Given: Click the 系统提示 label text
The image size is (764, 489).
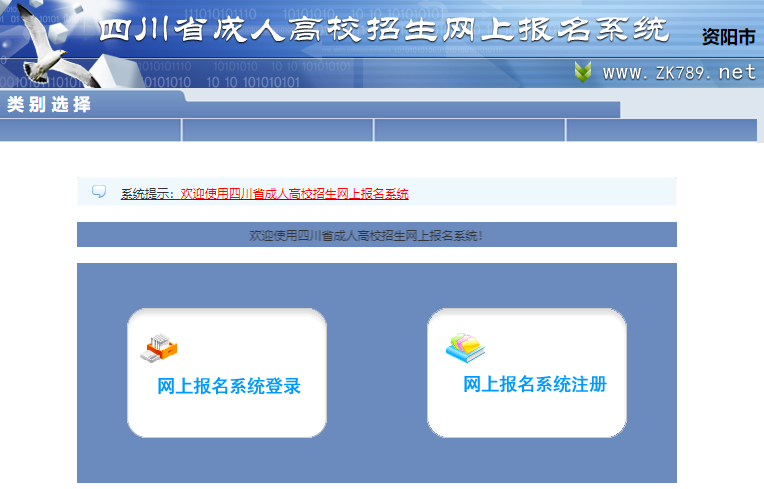Looking at the screenshot, I should pyautogui.click(x=146, y=193).
